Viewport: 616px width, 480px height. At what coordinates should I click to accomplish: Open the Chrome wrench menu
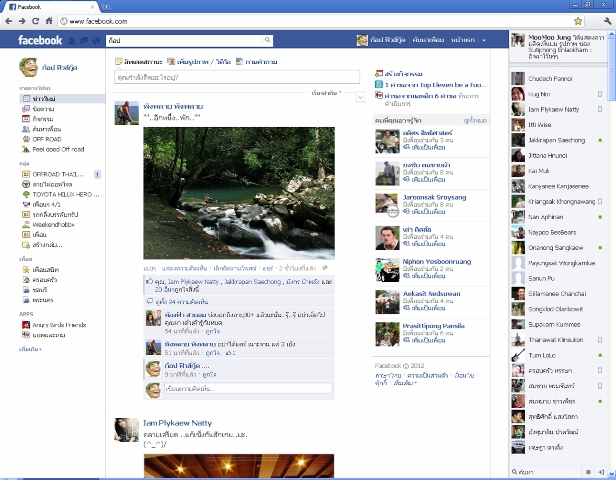pos(602,20)
